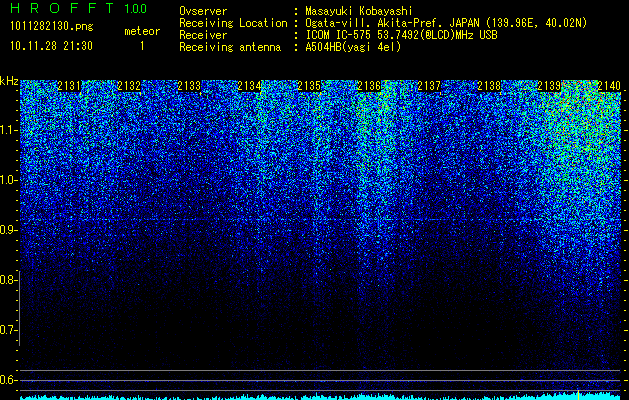
Task: Click the 2136 time marker
Action: 369,86
